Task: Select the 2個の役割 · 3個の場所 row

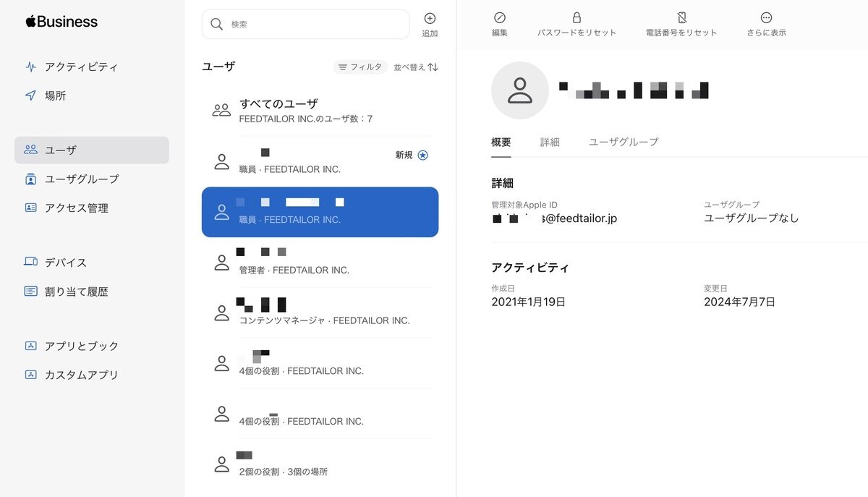Action: [x=320, y=464]
